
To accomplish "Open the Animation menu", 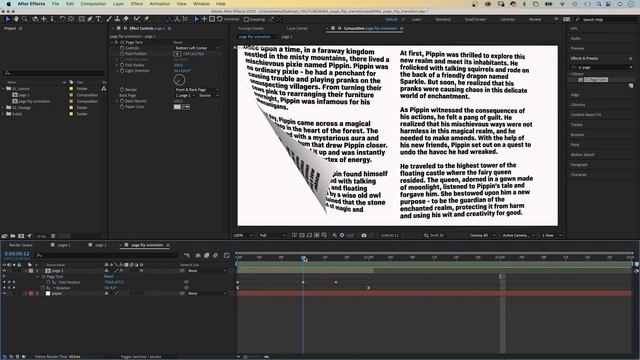I will click(160, 4).
